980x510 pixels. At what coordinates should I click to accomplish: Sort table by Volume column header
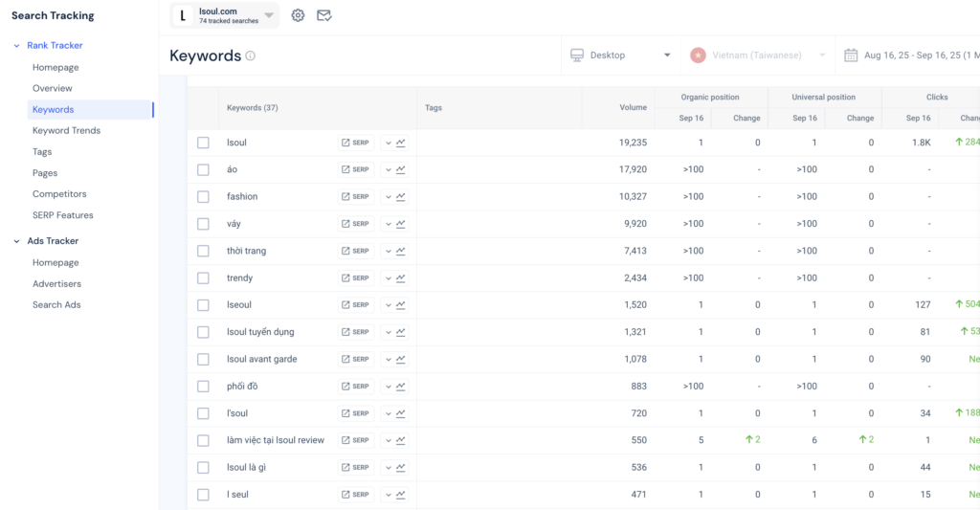click(x=633, y=108)
